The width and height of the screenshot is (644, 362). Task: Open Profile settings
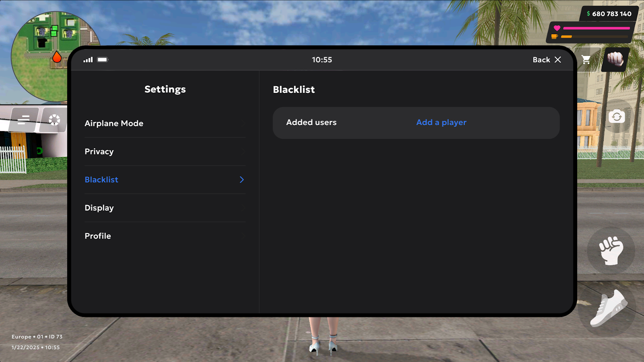pyautogui.click(x=165, y=236)
